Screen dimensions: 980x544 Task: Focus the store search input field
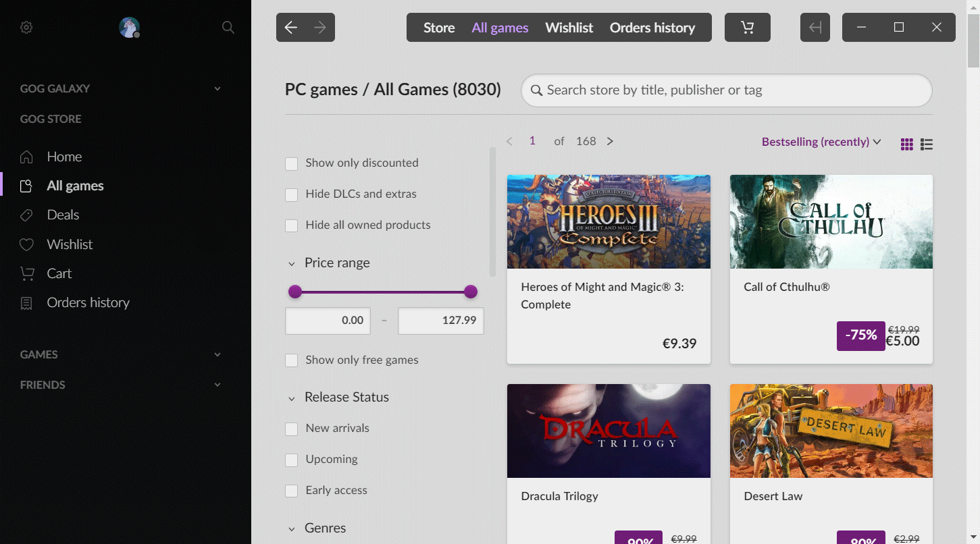click(727, 90)
